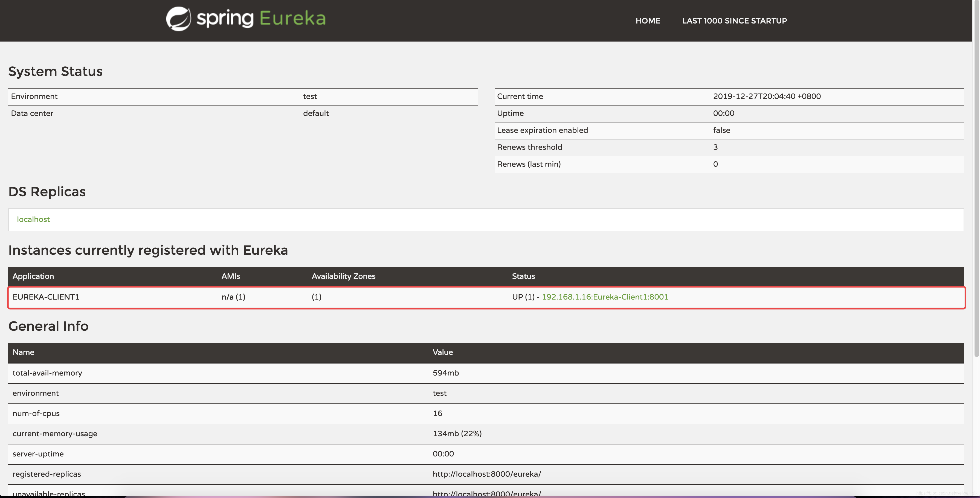
Task: Click the Availability Zones column header
Action: coord(344,276)
